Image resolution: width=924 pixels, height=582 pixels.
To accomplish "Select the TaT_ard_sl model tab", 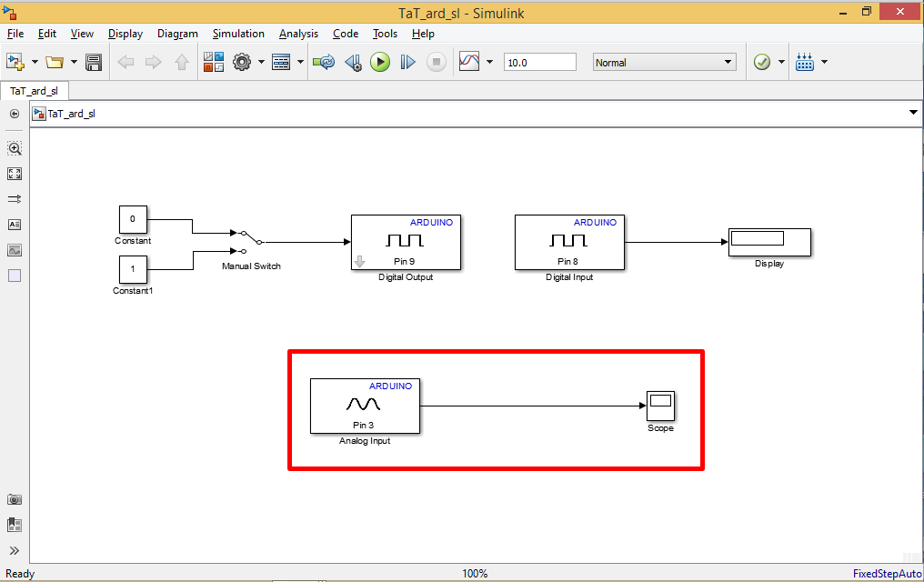I will point(35,91).
